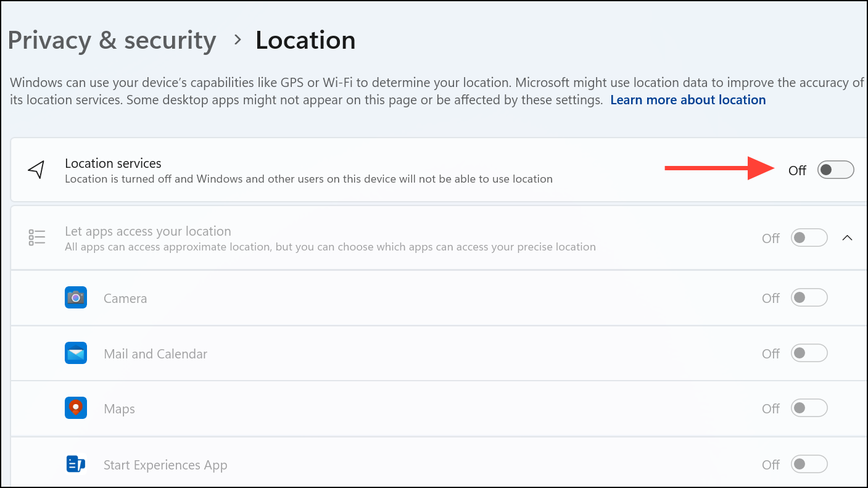Select the Maps app icon
This screenshot has height=488, width=868.
[75, 408]
